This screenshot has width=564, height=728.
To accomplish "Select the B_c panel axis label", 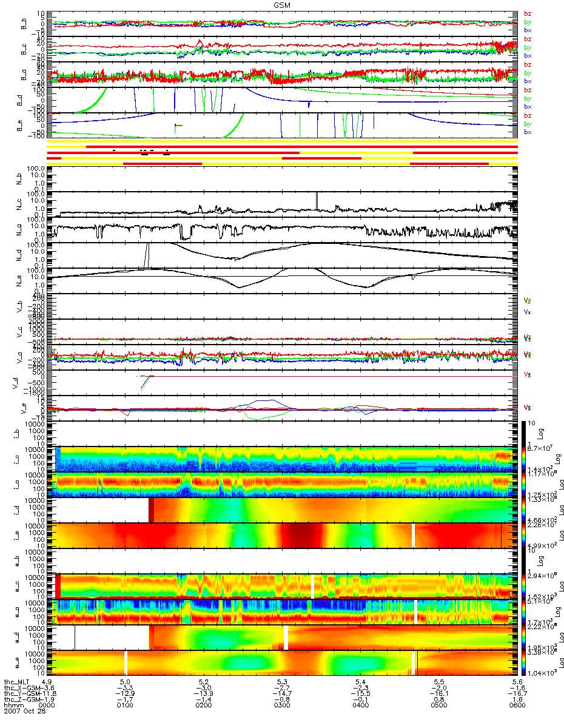I will click(x=24, y=50).
